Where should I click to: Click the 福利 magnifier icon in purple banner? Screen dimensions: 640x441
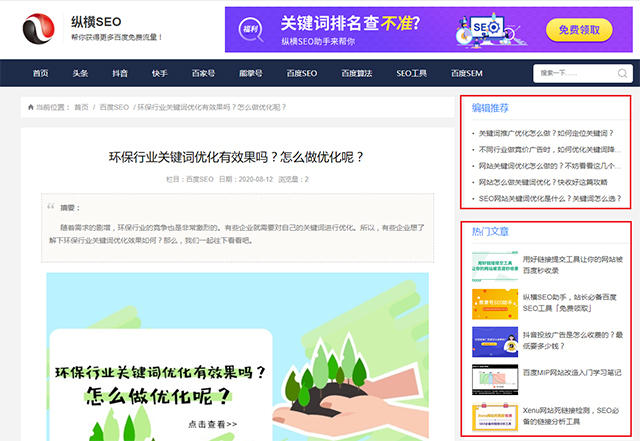point(251,30)
